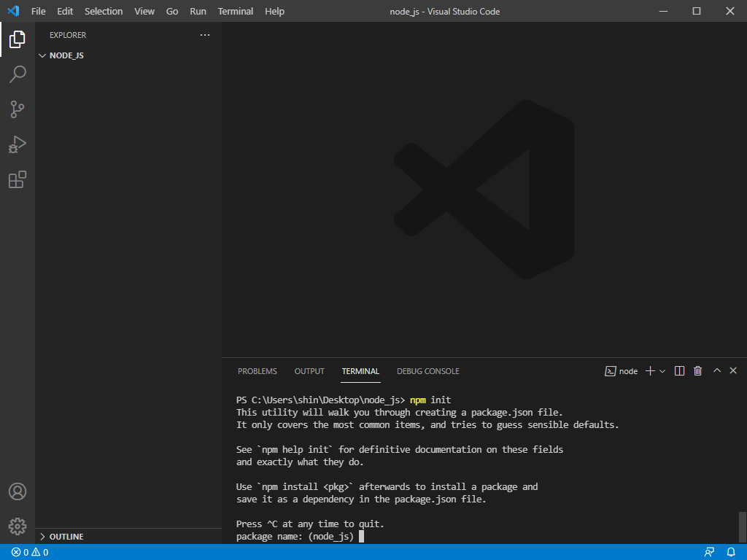Open the Selection menu
747x560 pixels.
[x=104, y=11]
